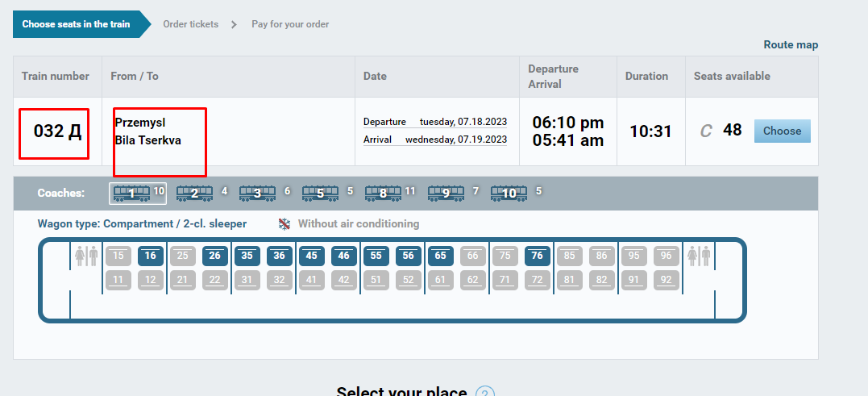Select coach 9 wagon icon

click(446, 194)
